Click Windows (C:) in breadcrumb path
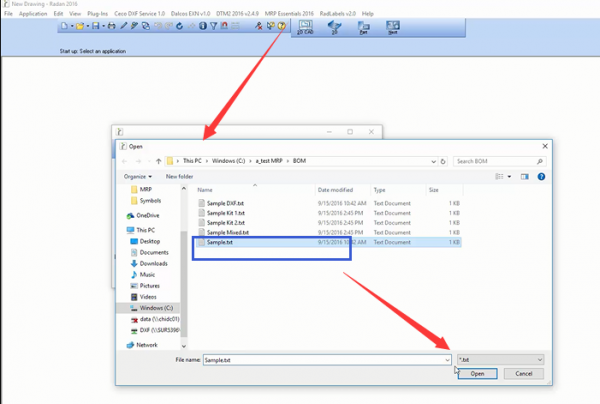Image resolution: width=600 pixels, height=404 pixels. tap(228, 161)
